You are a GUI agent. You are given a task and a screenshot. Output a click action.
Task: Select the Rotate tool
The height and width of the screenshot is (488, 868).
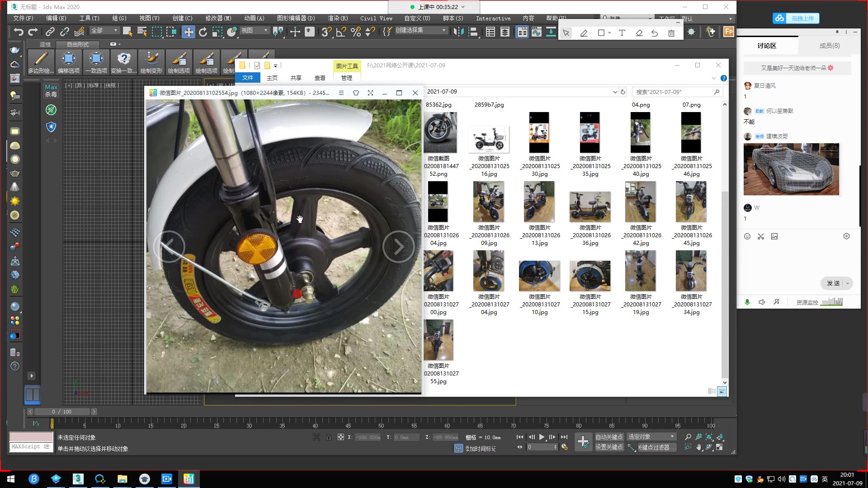point(203,32)
